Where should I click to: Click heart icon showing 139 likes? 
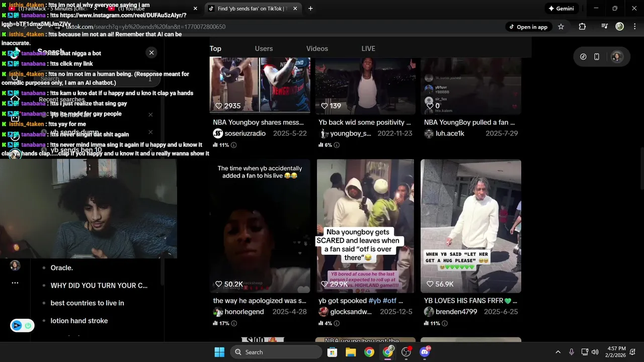(x=325, y=106)
